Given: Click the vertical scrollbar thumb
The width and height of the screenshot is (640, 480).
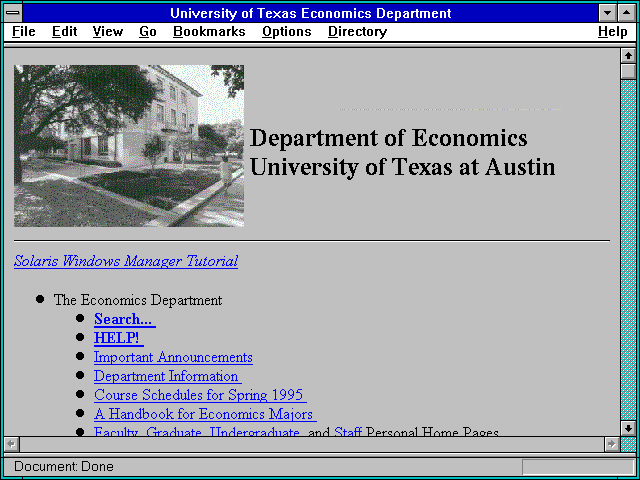Looking at the screenshot, I should 628,71.
